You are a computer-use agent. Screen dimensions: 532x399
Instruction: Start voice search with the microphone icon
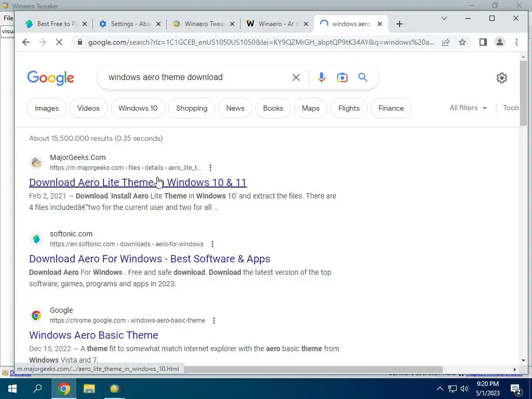[321, 77]
